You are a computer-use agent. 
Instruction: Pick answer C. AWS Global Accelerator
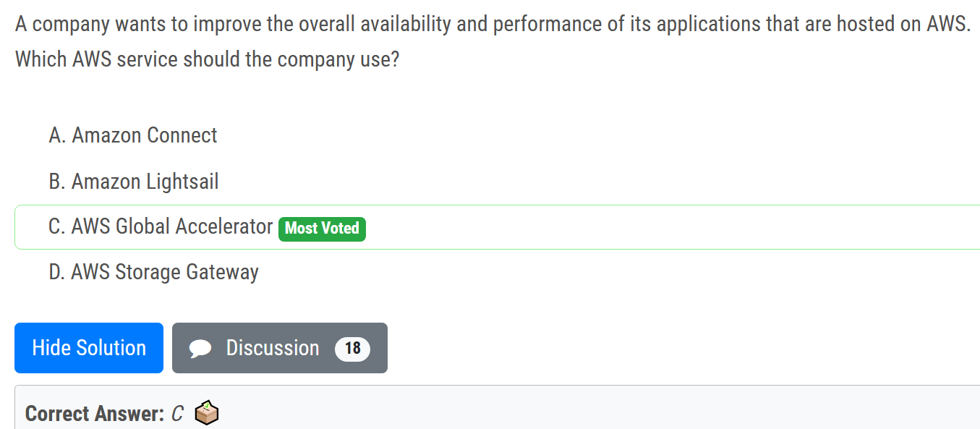coord(161,227)
